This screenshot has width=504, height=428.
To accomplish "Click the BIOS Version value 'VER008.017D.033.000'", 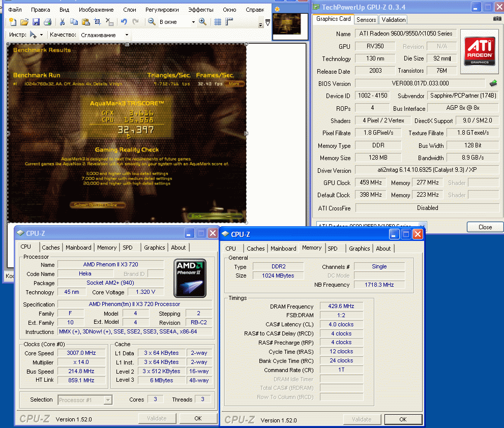I will 420,83.
